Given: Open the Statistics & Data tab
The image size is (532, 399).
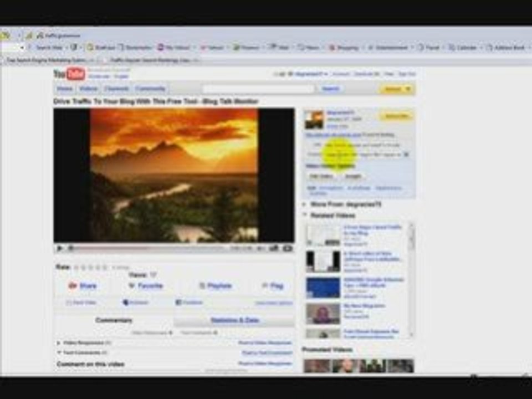Looking at the screenshot, I should coord(234,320).
